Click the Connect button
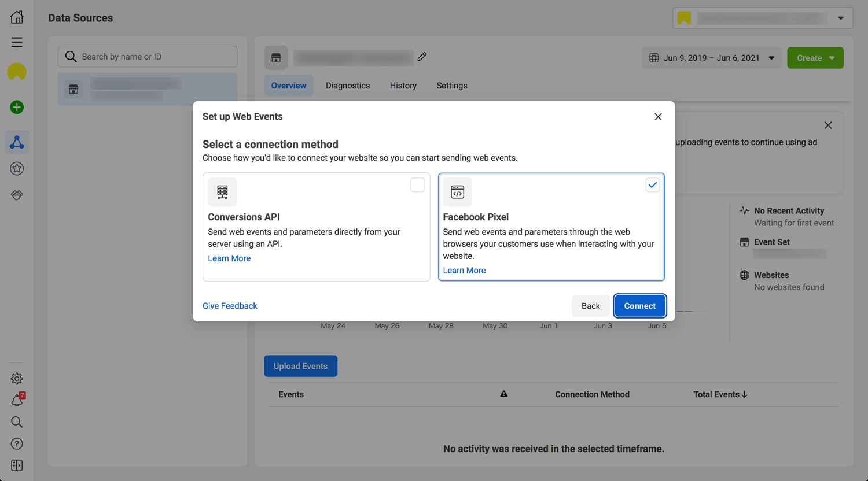The image size is (868, 481). pyautogui.click(x=640, y=306)
